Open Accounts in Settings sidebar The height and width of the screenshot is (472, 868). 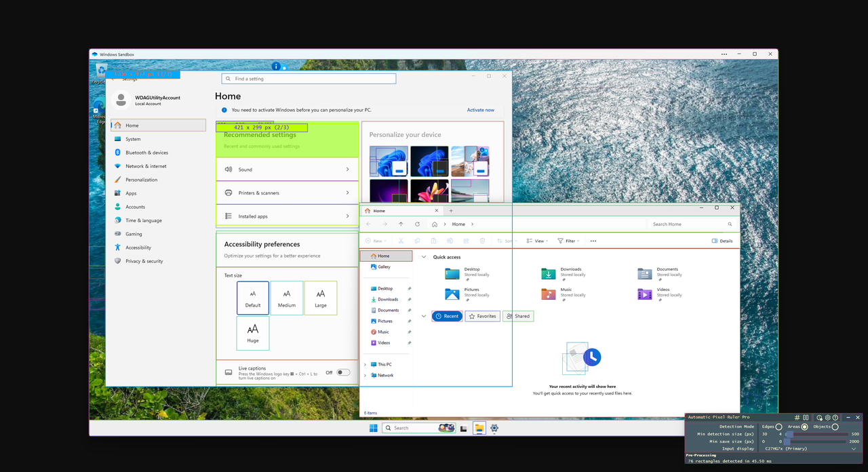coord(159,207)
